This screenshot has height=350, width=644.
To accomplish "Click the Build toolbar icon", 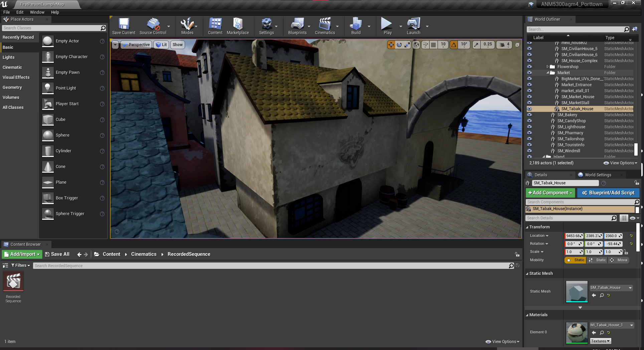I will tap(356, 26).
